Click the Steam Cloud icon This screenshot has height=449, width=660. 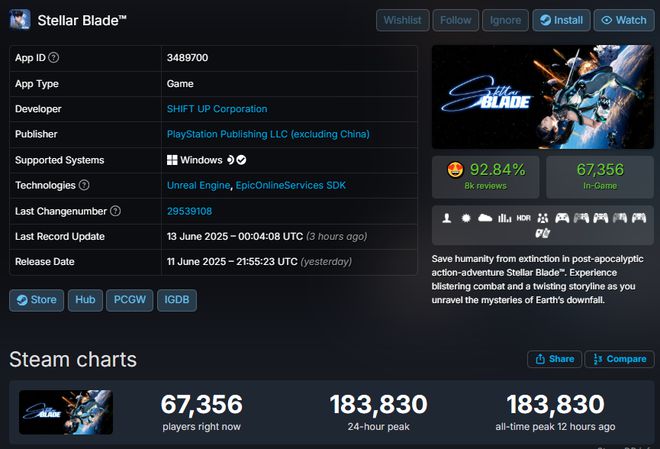click(x=485, y=218)
